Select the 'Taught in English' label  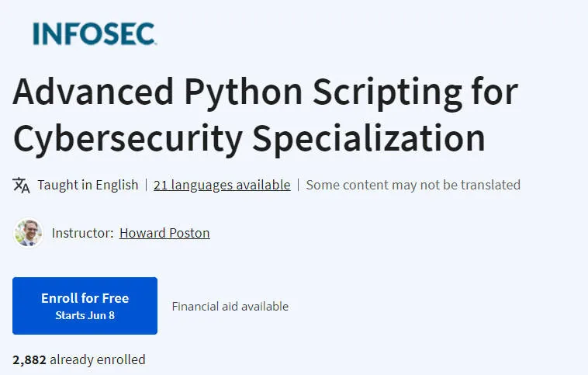(88, 185)
